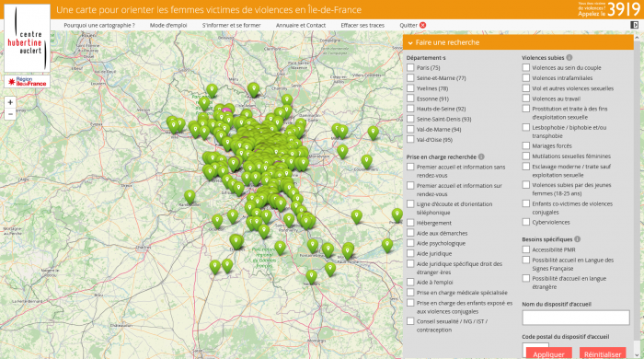Screen dimensions: 644x359
Task: Zoom in on the map
Action: tap(10, 102)
